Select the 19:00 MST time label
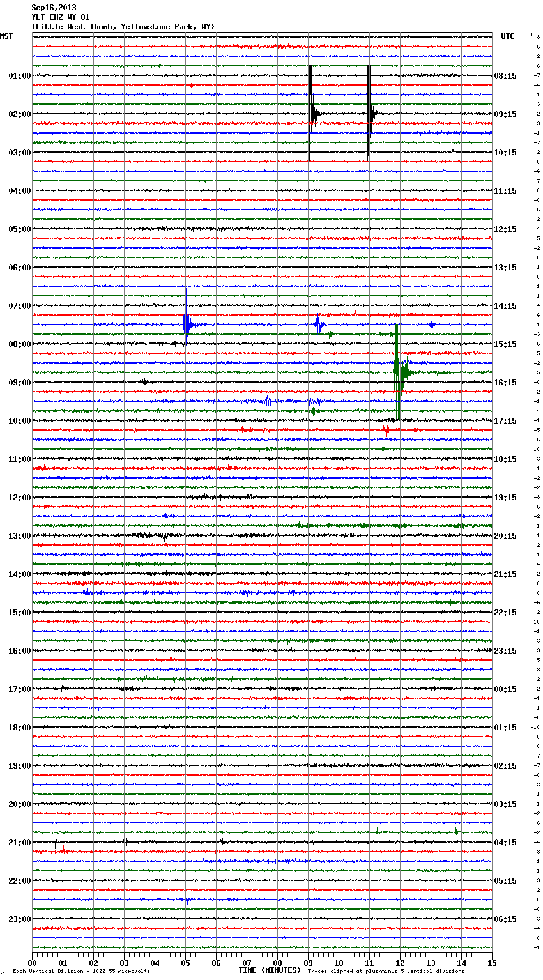 click(x=20, y=766)
